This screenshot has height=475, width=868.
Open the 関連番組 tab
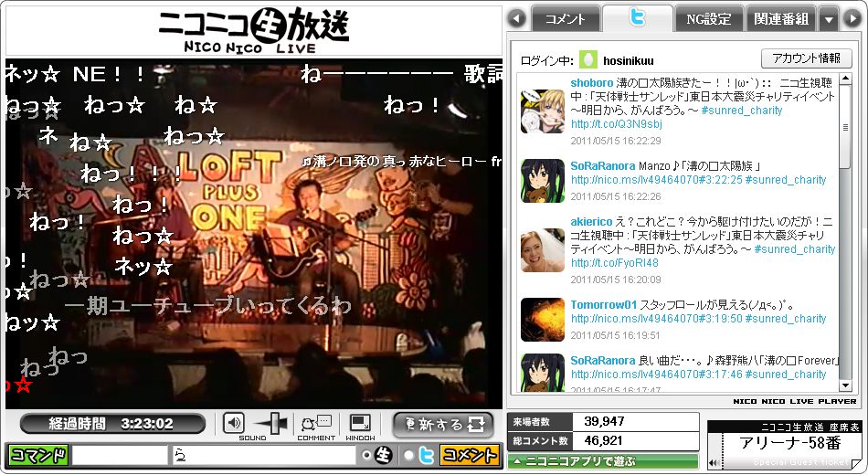[780, 19]
